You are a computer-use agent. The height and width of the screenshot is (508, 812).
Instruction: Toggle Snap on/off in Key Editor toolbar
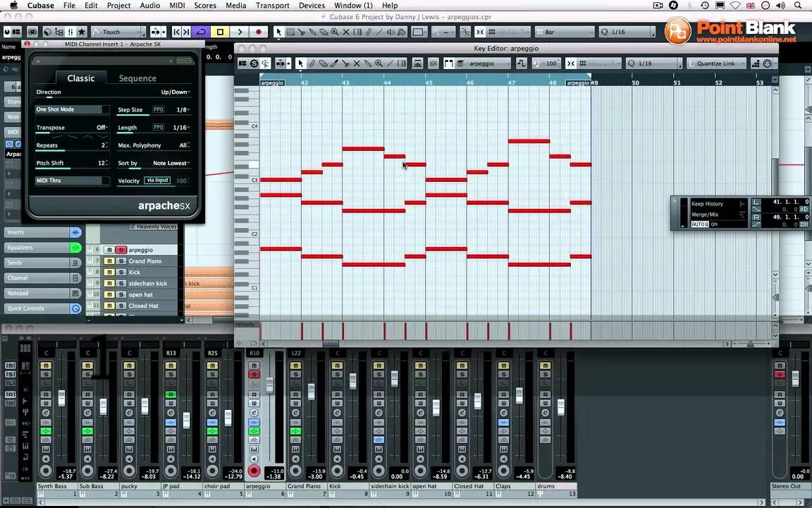[571, 64]
